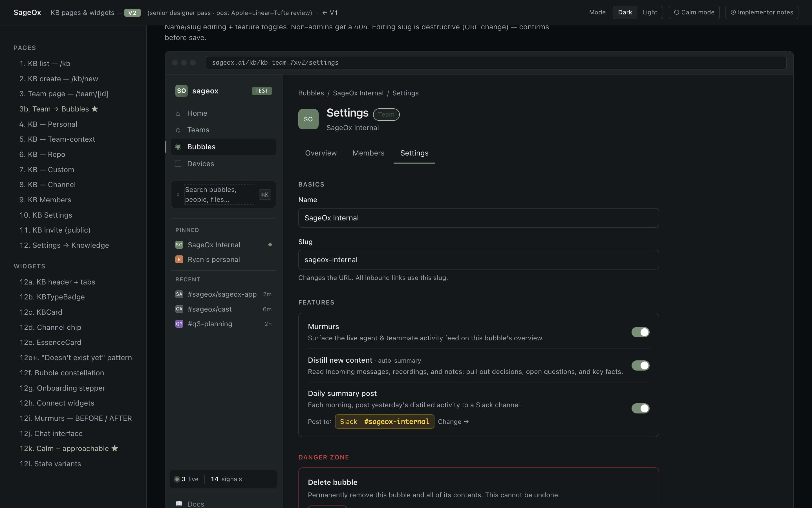The width and height of the screenshot is (812, 508).
Task: Click the Home icon in sidebar
Action: 178,113
